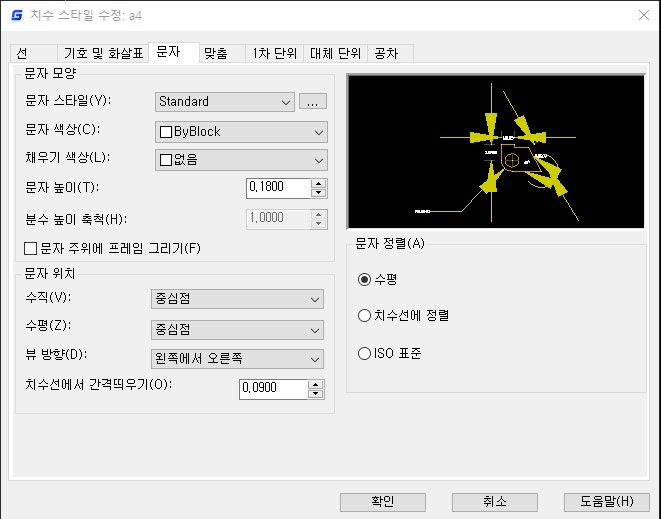Open the 1차 단위 tab
This screenshot has height=519, width=661.
click(x=274, y=54)
